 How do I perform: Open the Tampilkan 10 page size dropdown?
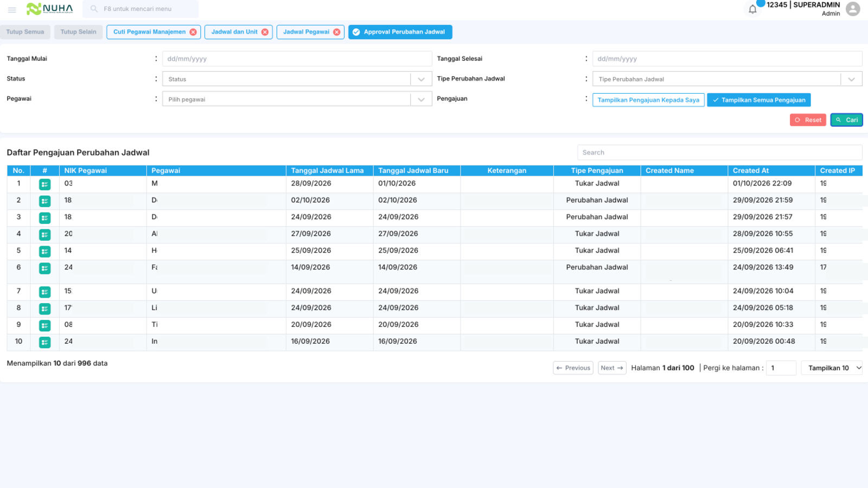pos(832,368)
